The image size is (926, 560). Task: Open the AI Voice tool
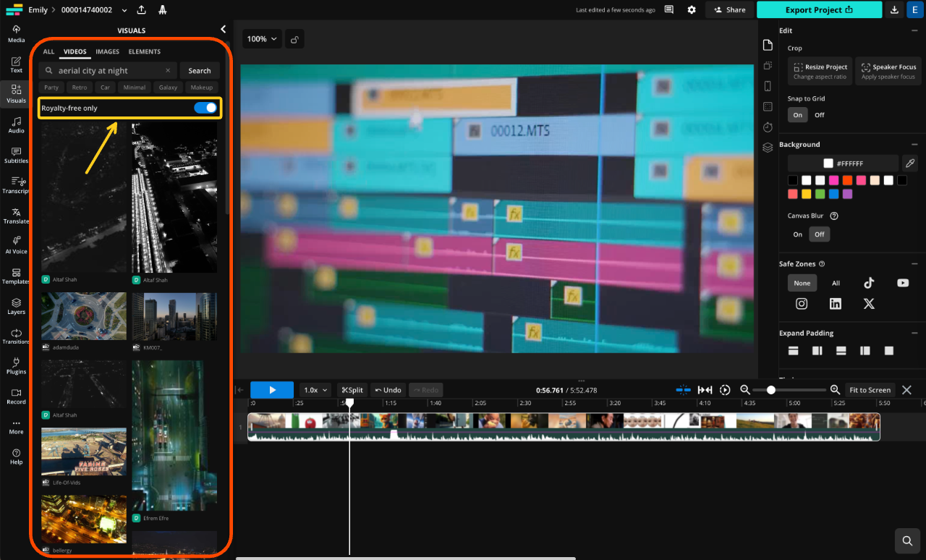(x=16, y=245)
